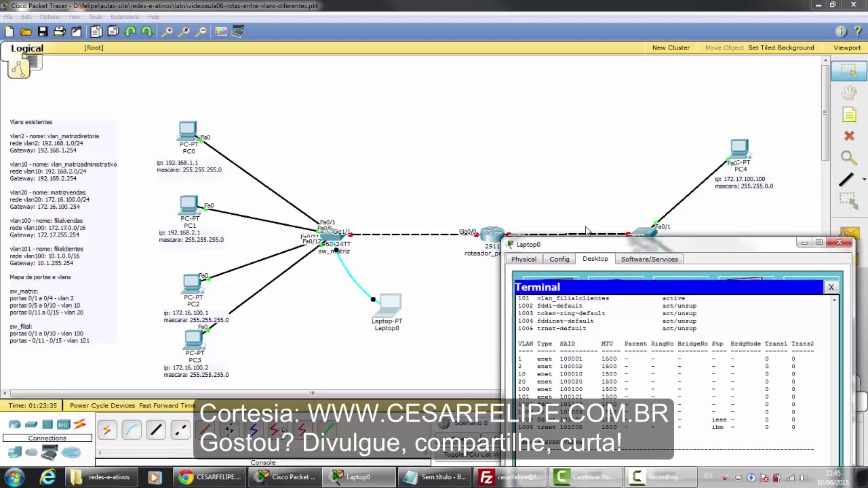Click the [Root] navigation label
Screen dimensions: 868x488
pos(94,47)
